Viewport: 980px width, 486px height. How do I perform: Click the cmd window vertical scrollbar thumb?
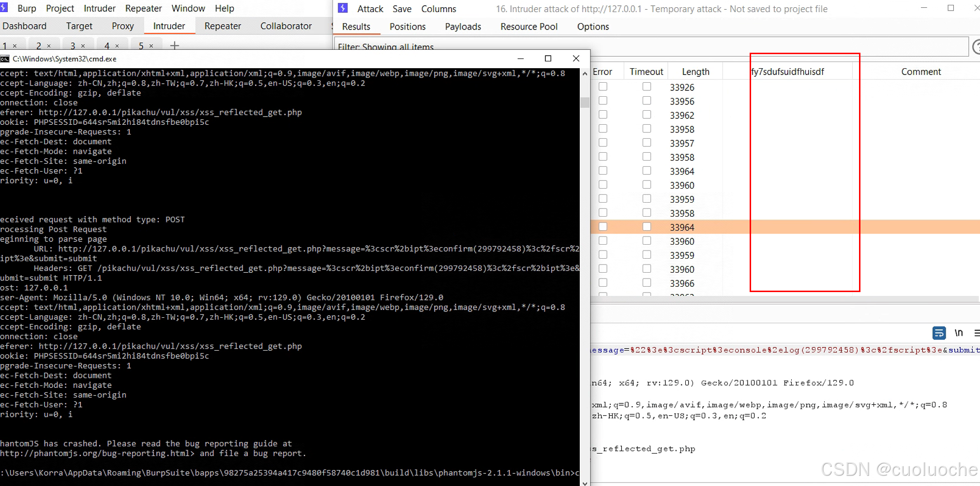coord(585,103)
